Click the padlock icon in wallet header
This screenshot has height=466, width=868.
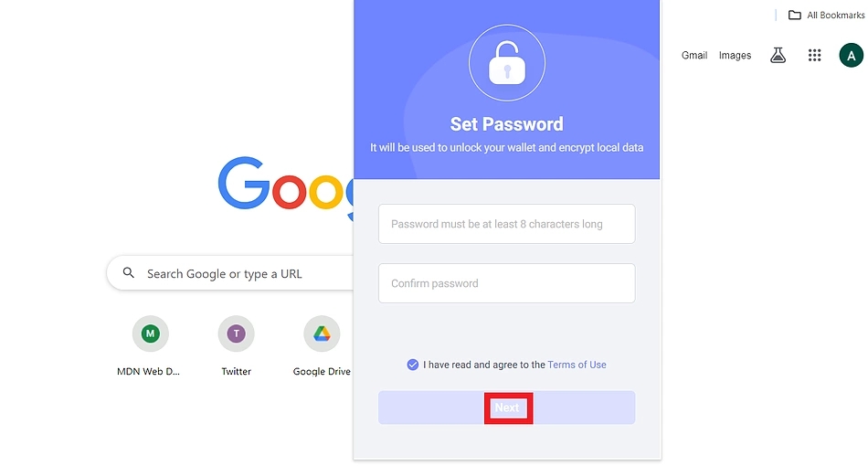tap(506, 63)
